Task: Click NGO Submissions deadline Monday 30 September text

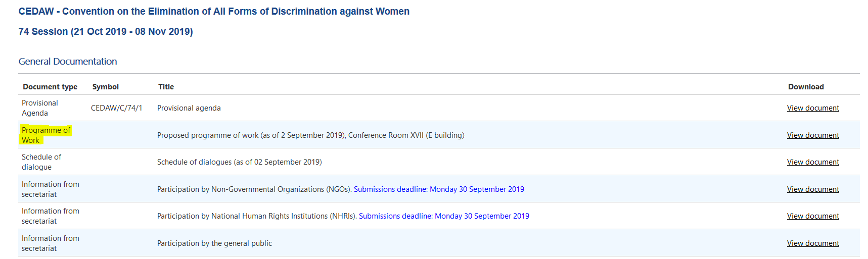Action: click(439, 189)
